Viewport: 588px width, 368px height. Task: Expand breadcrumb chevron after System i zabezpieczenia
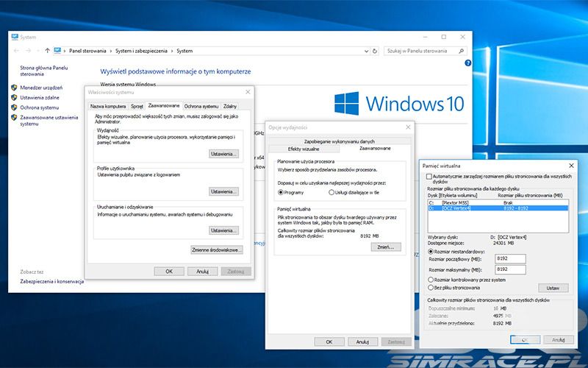[x=173, y=51]
